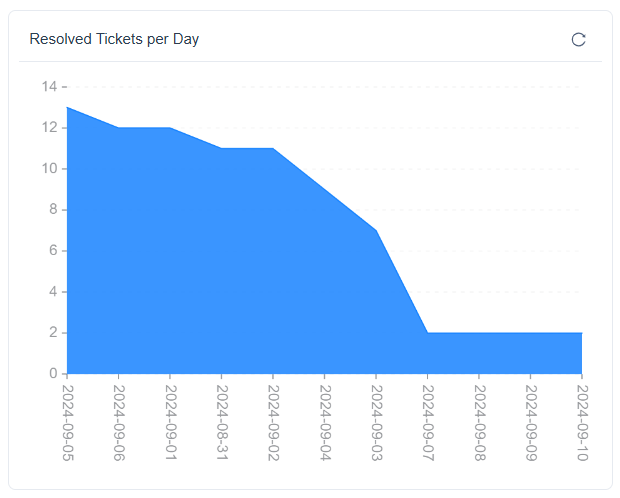
Task: Click the y-axis label 12
Action: [48, 128]
